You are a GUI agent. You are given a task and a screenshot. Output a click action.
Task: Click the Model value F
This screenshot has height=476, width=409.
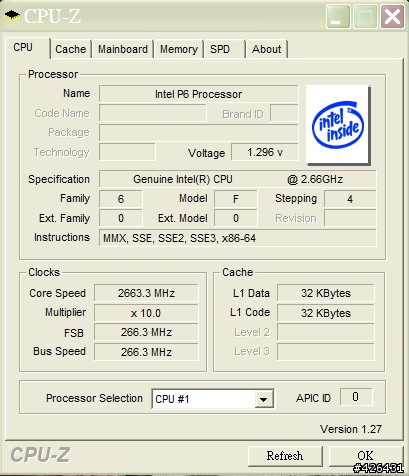coord(236,199)
